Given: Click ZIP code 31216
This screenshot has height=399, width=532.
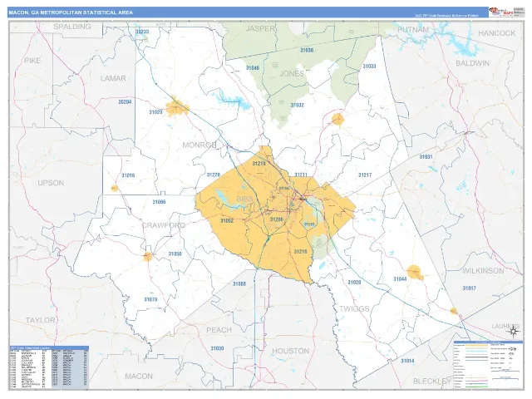Looking at the screenshot, I should 301,252.
